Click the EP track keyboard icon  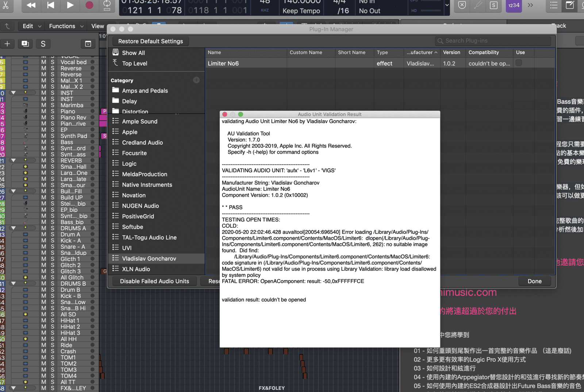pyautogui.click(x=26, y=130)
